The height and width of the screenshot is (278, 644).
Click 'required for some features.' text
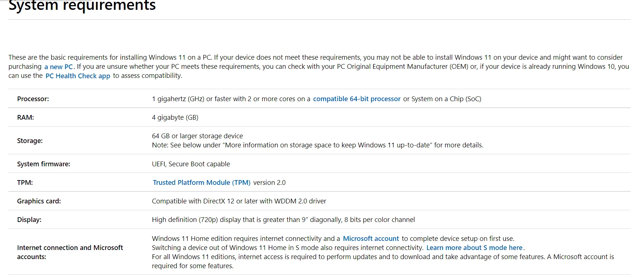(x=193, y=266)
